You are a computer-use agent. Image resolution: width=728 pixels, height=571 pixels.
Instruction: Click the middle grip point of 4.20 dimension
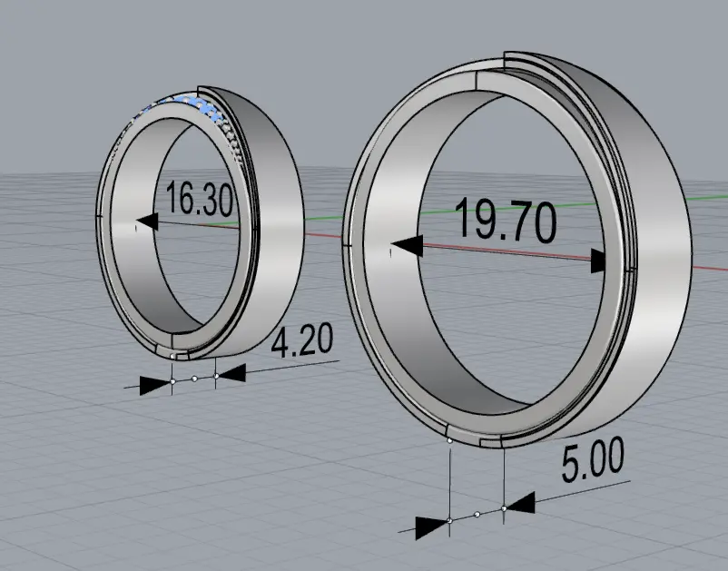(x=194, y=379)
